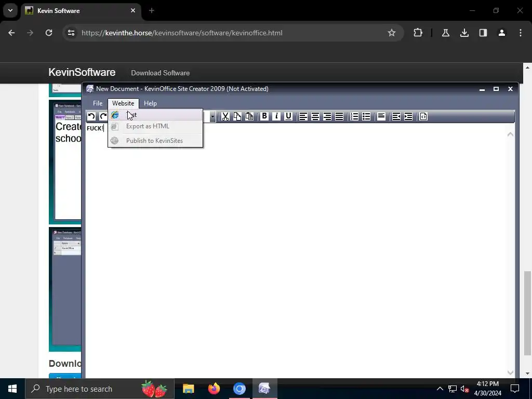Click the Download Software link
This screenshot has width=532, height=399.
161,73
